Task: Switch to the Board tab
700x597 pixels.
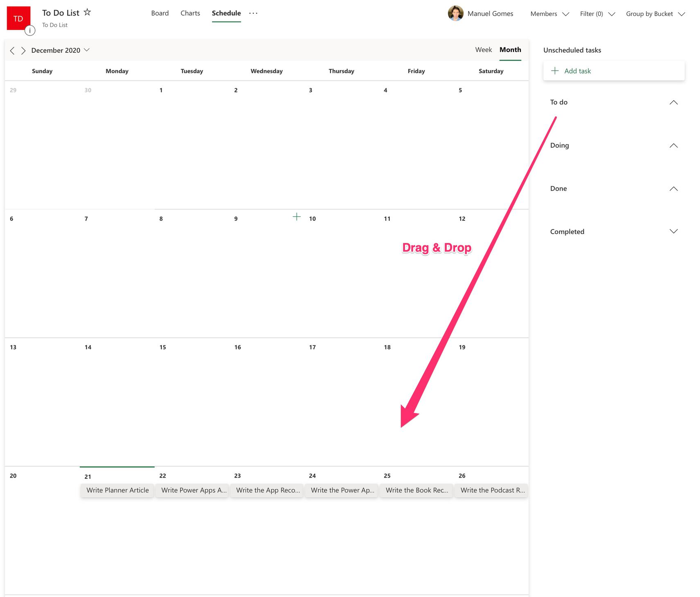Action: (x=160, y=13)
